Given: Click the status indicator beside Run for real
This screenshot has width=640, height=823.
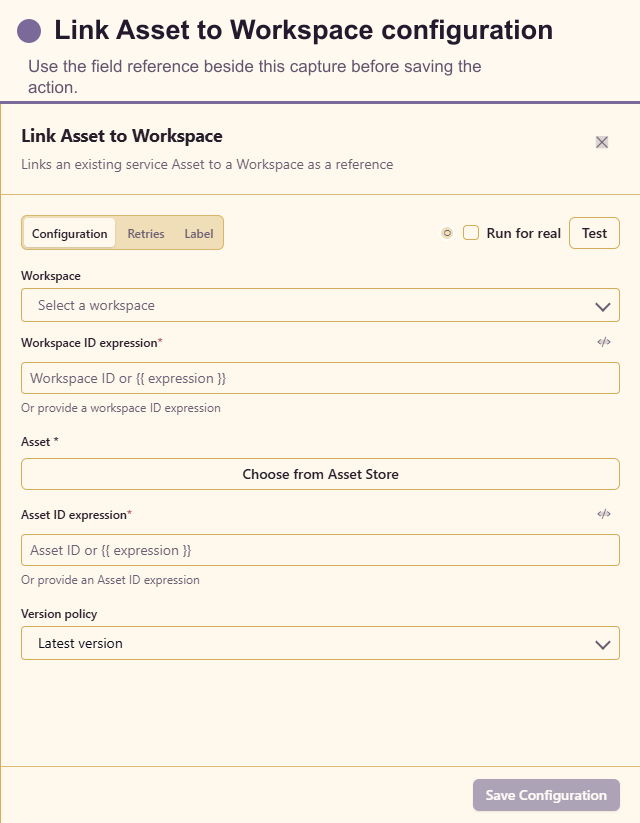Looking at the screenshot, I should pyautogui.click(x=447, y=233).
